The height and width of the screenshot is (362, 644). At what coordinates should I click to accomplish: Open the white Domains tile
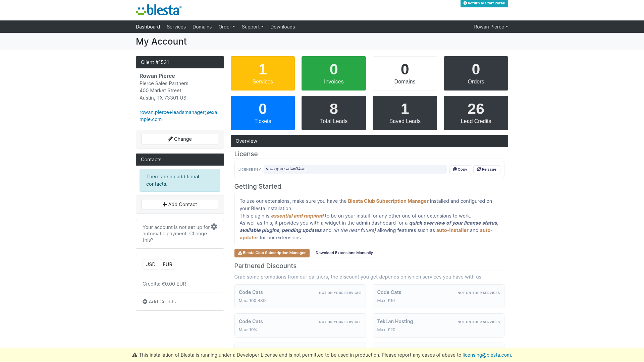click(405, 73)
